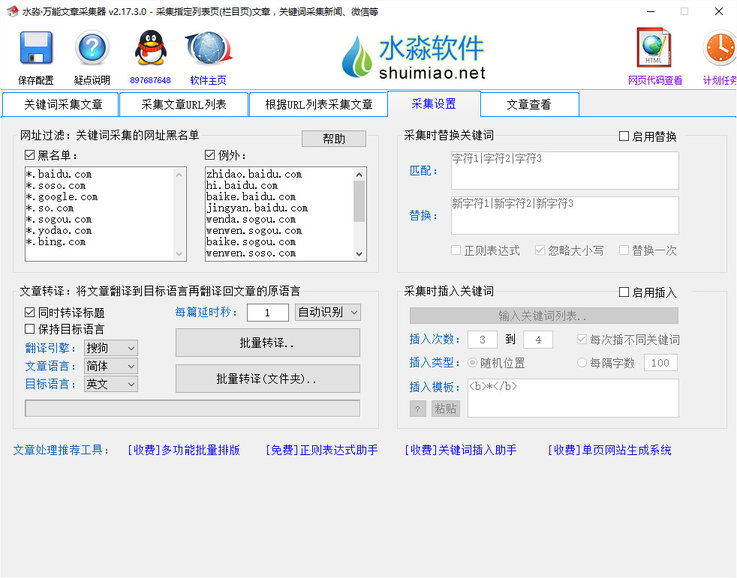The width and height of the screenshot is (737, 578).
Task: Open the 目标语言 dropdown showing 英文
Action: tap(111, 384)
